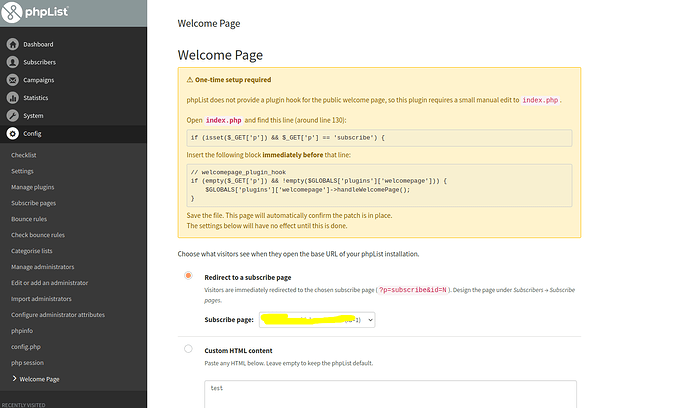The image size is (690, 408).
Task: Open the Subscribers menu item
Action: (40, 62)
